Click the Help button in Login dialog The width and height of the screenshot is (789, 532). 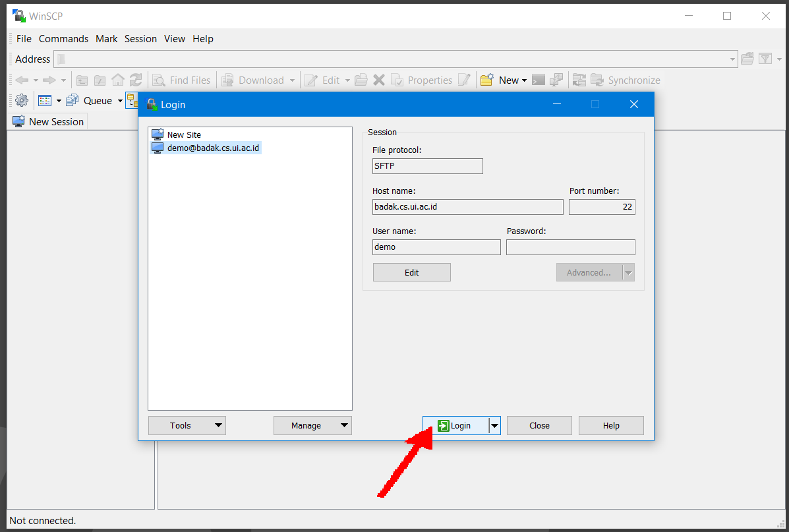(611, 426)
